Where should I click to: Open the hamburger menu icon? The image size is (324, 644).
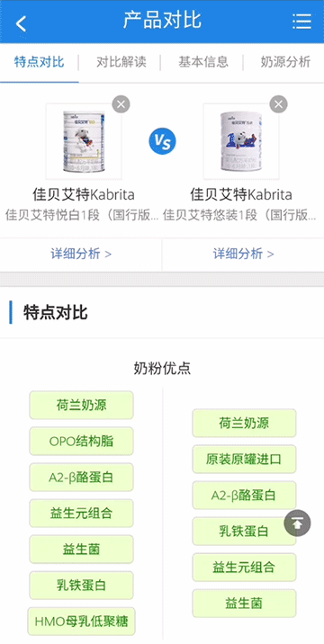[x=301, y=22]
